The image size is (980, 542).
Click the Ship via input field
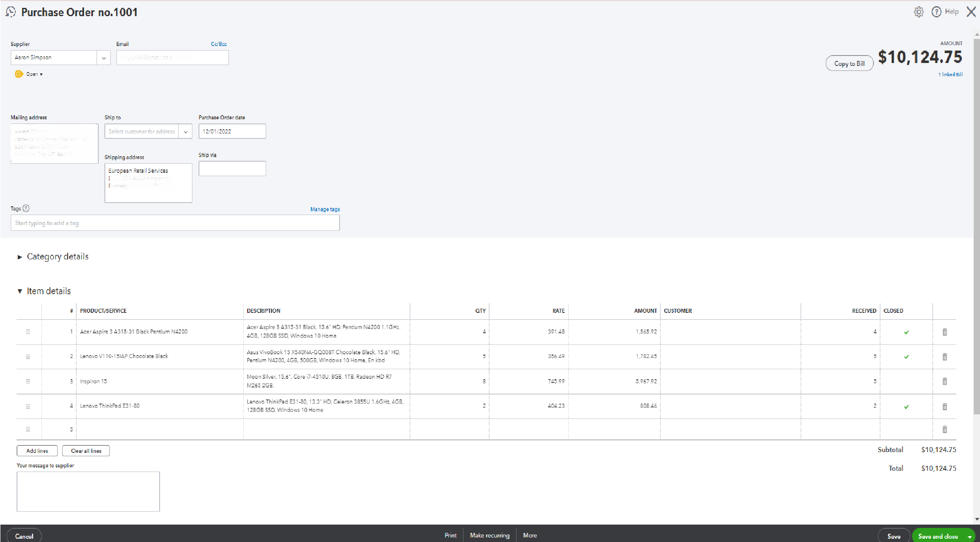tap(232, 169)
